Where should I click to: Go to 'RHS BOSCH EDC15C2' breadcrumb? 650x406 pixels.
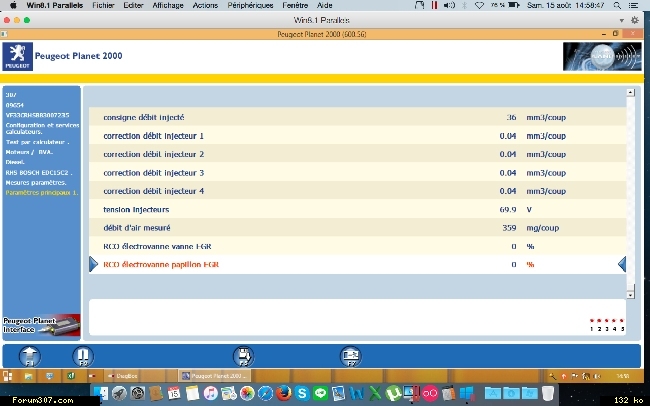click(39, 173)
